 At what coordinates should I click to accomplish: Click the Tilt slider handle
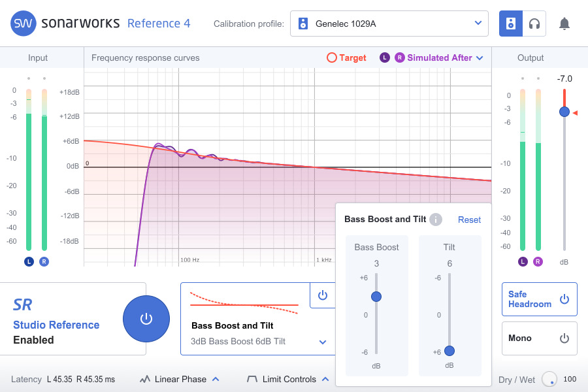[449, 351]
